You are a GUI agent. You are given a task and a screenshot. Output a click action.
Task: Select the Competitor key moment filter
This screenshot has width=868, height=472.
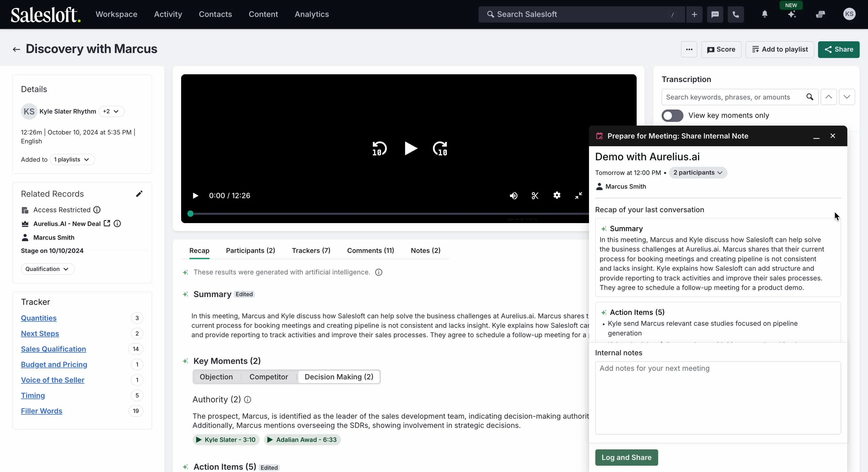269,377
